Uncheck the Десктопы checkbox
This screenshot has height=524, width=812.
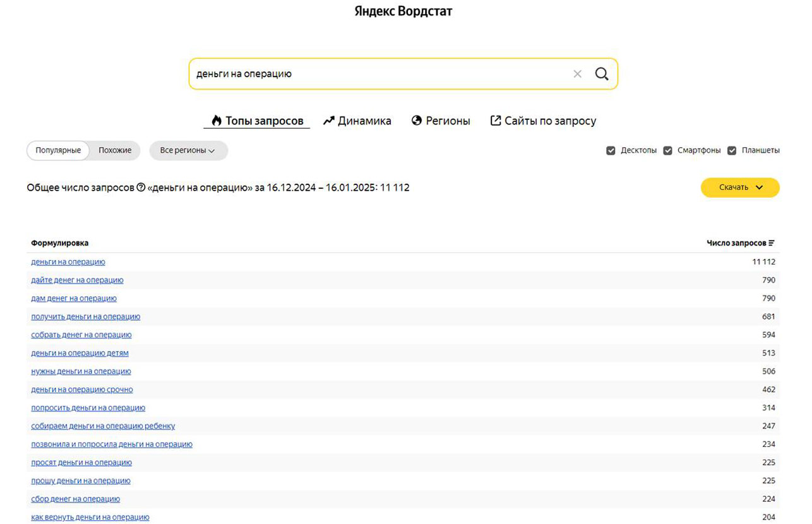tap(611, 150)
